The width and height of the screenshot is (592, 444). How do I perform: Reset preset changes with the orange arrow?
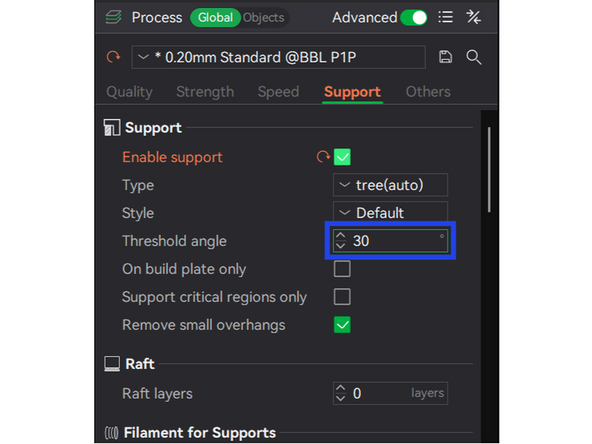pyautogui.click(x=113, y=57)
